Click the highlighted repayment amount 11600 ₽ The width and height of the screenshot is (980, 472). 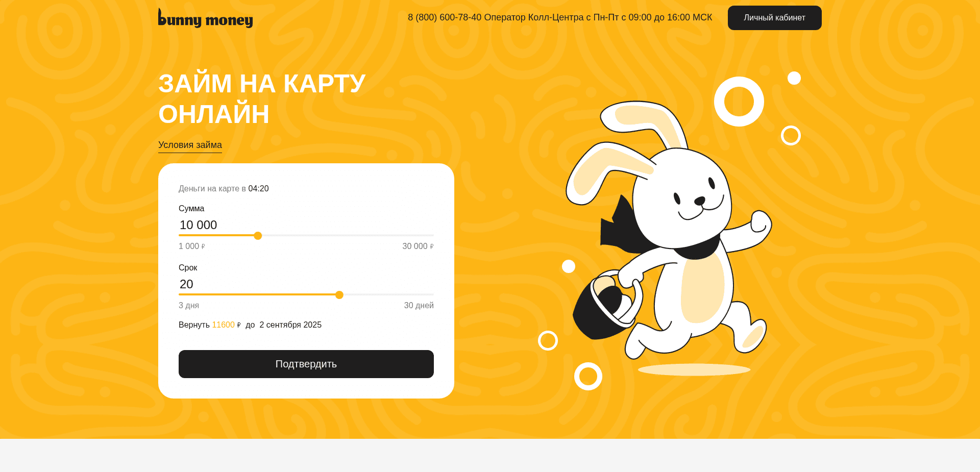pyautogui.click(x=224, y=325)
